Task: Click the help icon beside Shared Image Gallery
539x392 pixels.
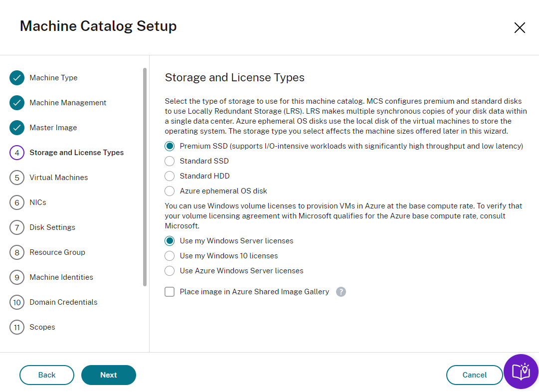Action: coord(341,292)
